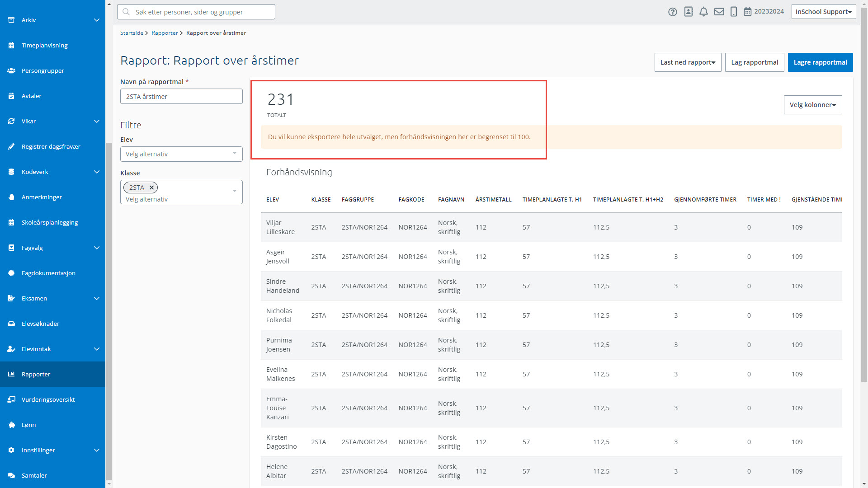Select the Purnima Joensen row name
868x488 pixels.
[x=279, y=345]
